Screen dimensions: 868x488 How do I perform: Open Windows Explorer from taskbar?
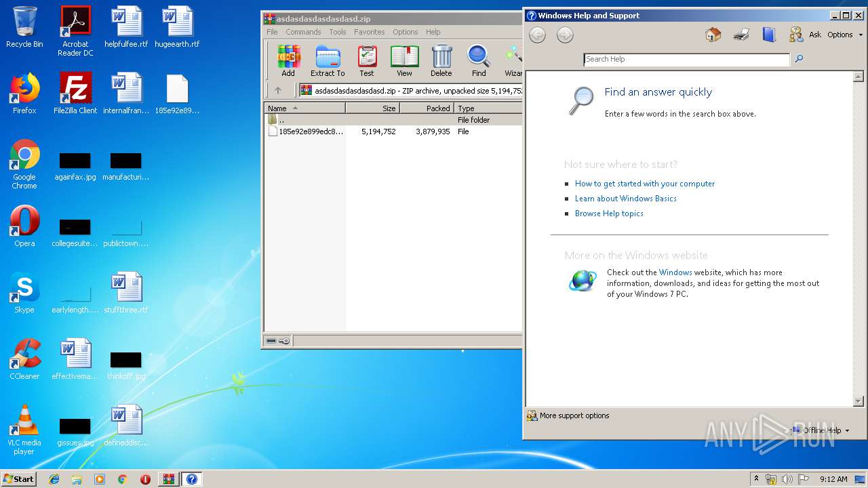77,479
